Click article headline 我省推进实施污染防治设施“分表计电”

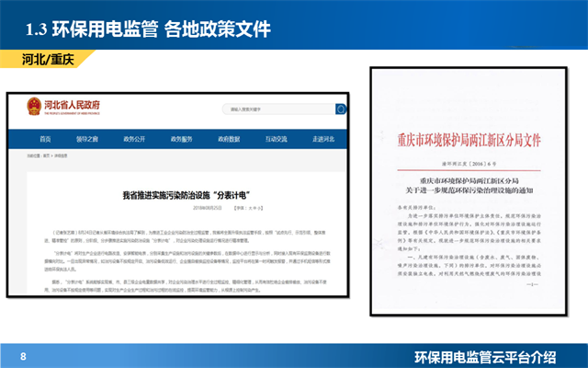pos(187,195)
